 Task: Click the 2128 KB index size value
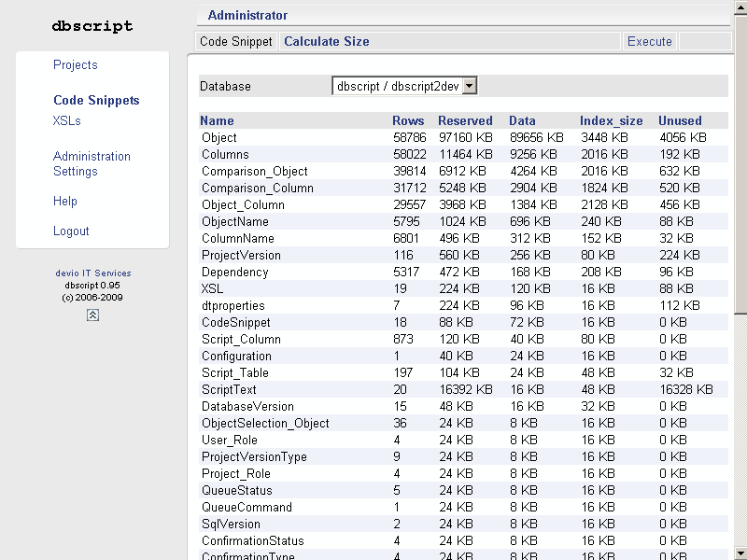tap(604, 204)
